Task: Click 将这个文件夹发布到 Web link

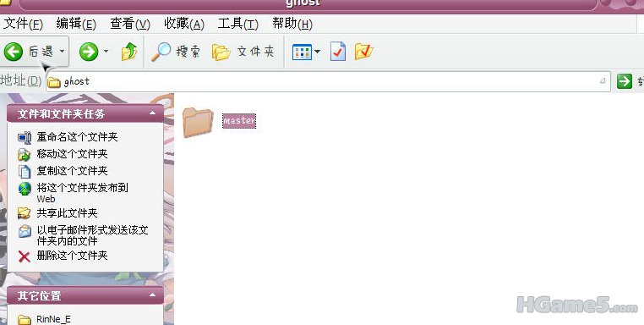Action: tap(83, 193)
